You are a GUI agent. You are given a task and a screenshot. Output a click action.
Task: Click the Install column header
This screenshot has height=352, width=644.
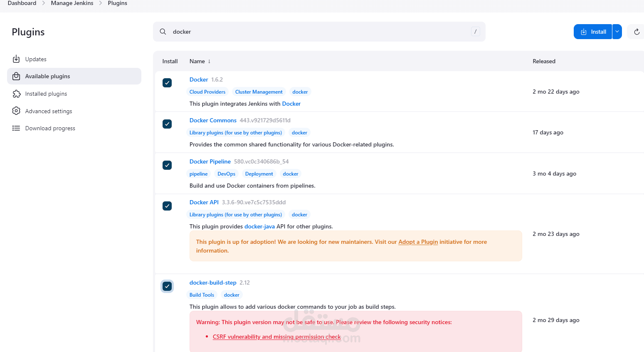(x=170, y=61)
